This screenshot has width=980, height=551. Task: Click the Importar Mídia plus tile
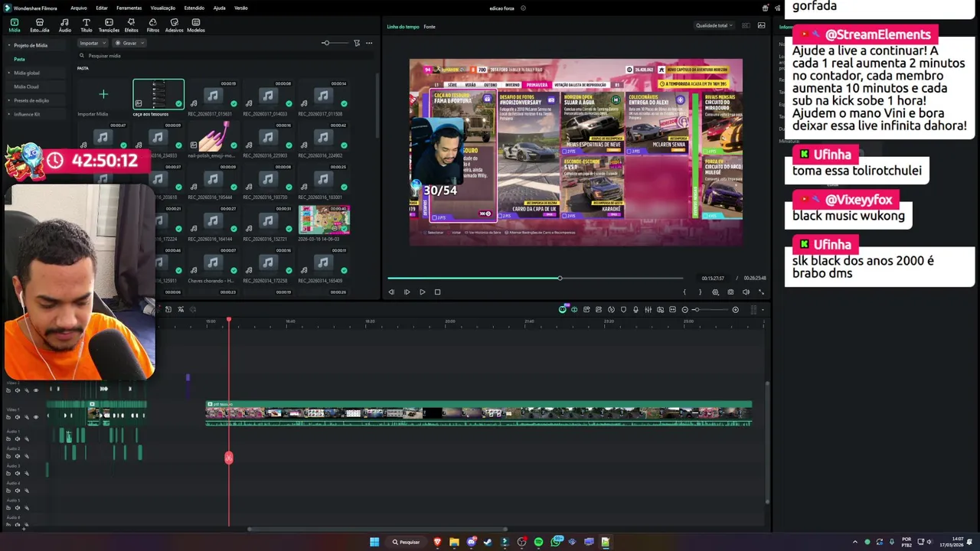point(103,95)
